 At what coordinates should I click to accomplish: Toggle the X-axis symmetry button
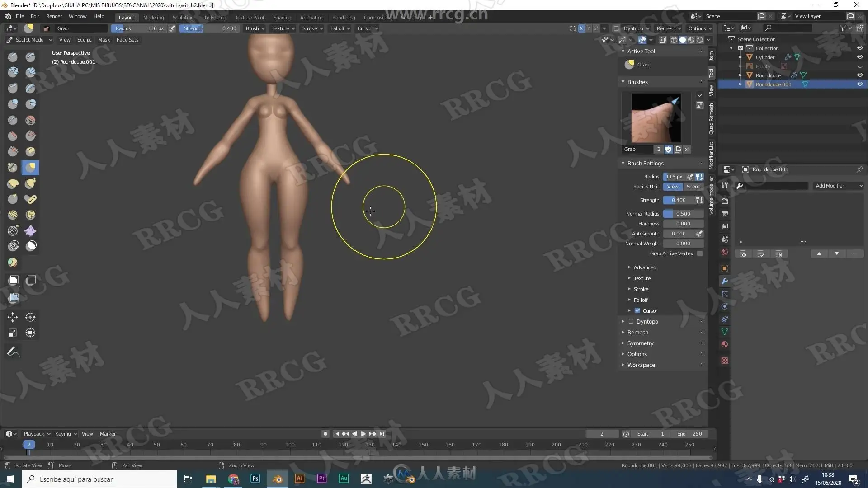tap(581, 28)
